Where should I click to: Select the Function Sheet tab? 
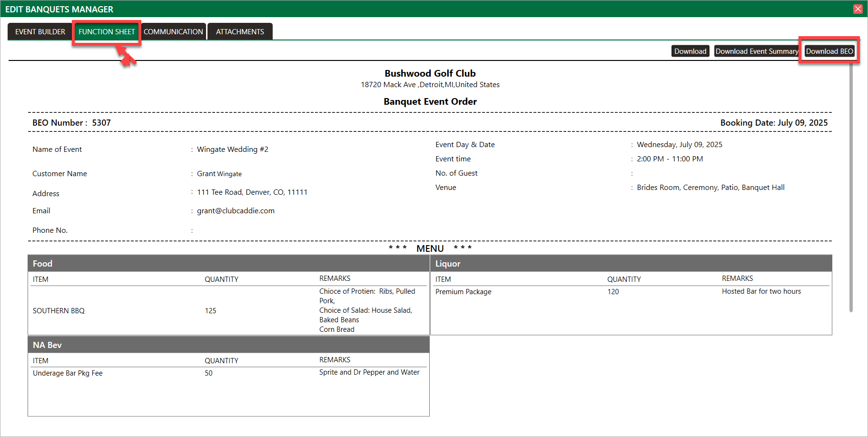pos(107,32)
